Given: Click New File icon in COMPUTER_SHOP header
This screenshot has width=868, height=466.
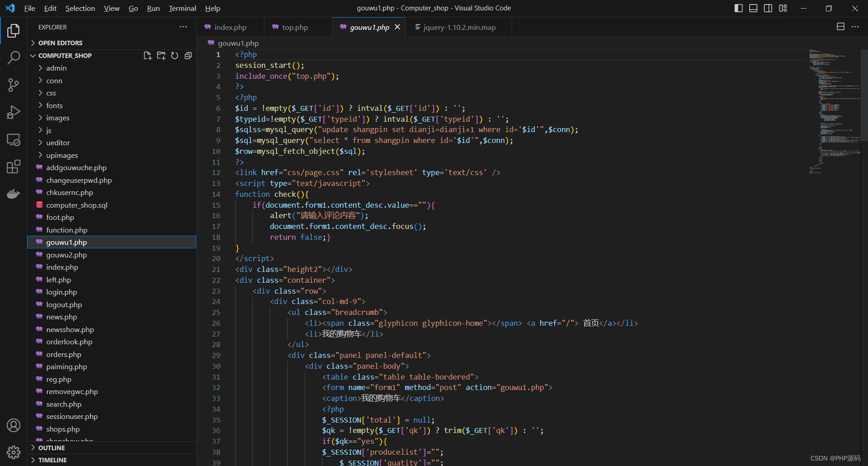Looking at the screenshot, I should (x=147, y=56).
